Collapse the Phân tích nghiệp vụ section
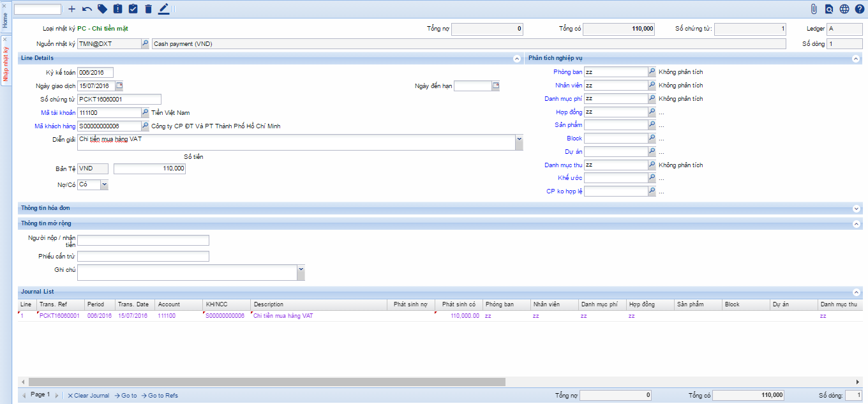The width and height of the screenshot is (868, 404). pos(856,59)
